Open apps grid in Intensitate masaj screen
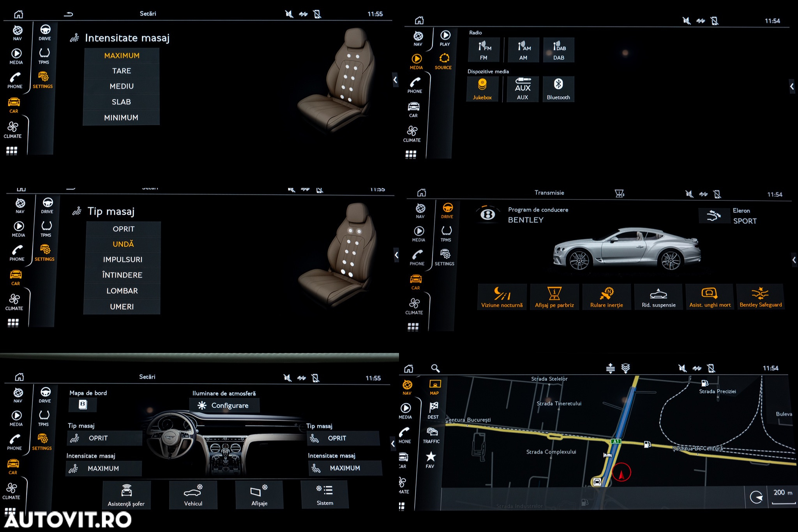 (x=12, y=151)
